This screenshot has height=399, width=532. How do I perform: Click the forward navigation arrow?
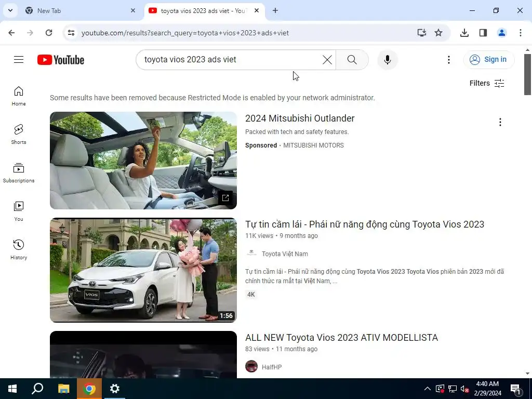point(30,33)
